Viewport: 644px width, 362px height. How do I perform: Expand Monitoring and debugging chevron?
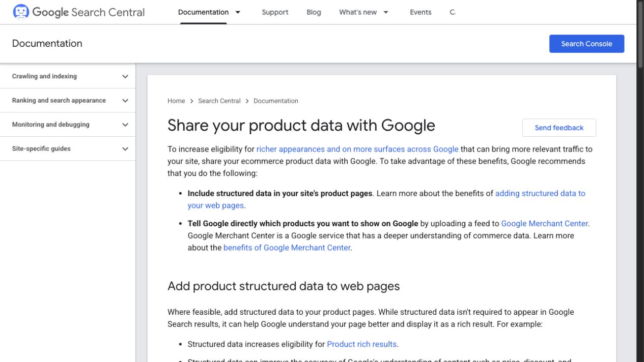pos(125,125)
